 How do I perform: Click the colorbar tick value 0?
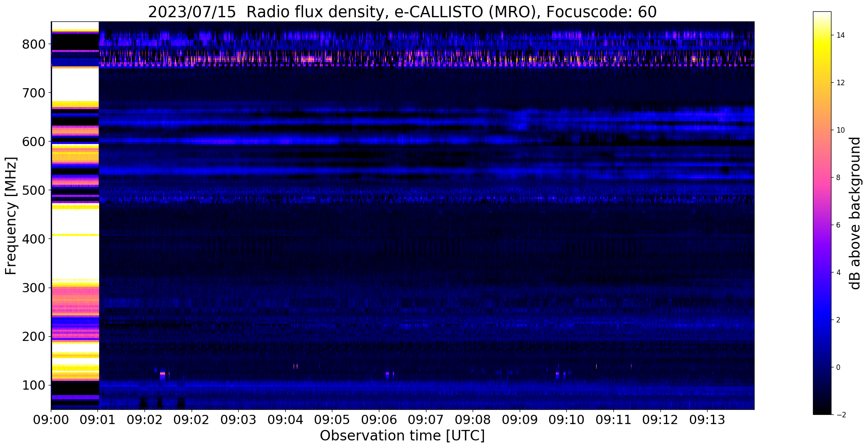coord(838,367)
